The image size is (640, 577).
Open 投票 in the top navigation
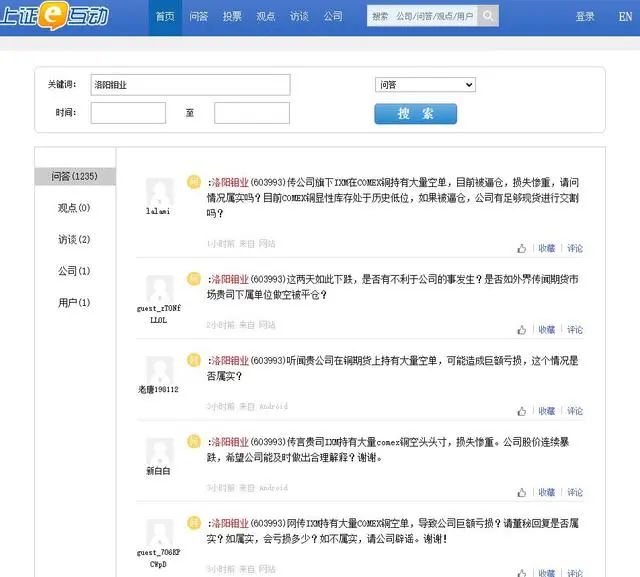[x=232, y=17]
